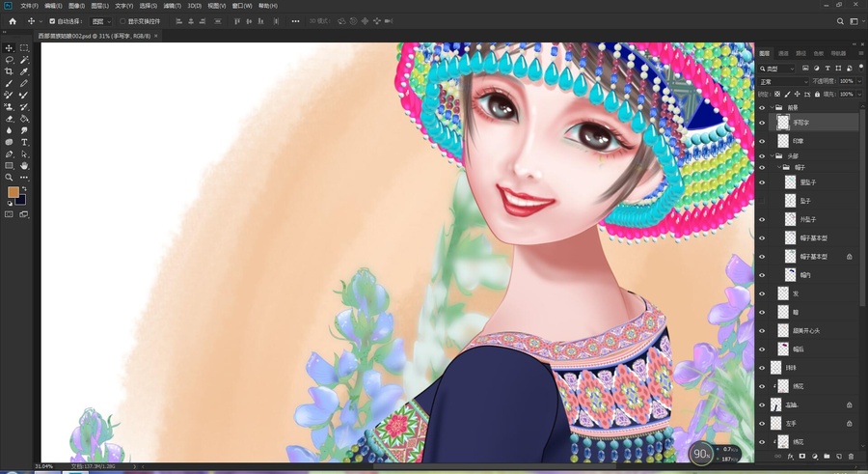The image size is (868, 474).
Task: Select the Brush tool
Action: pyautogui.click(x=9, y=83)
